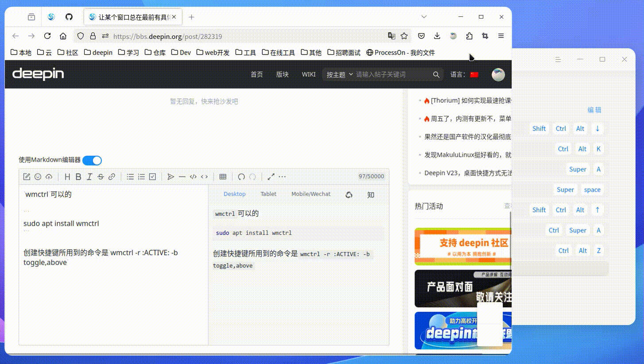Click the post keyword search input field

click(x=392, y=75)
